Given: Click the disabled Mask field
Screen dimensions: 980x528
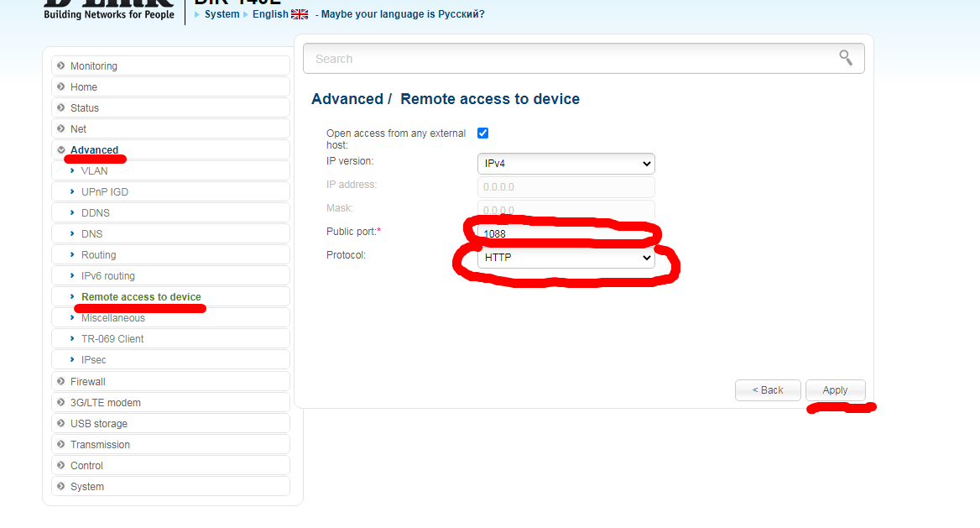Looking at the screenshot, I should [566, 210].
